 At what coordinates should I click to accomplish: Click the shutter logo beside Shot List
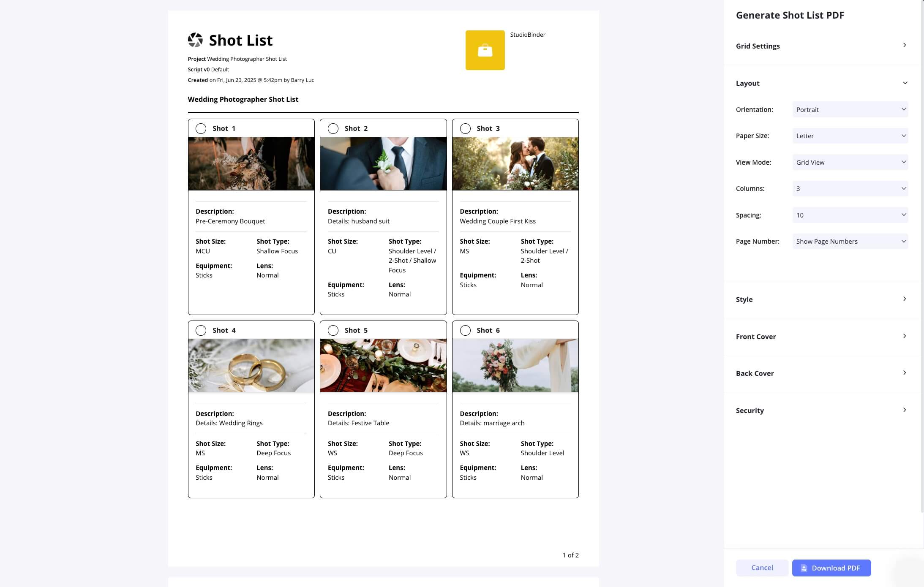[x=195, y=40]
